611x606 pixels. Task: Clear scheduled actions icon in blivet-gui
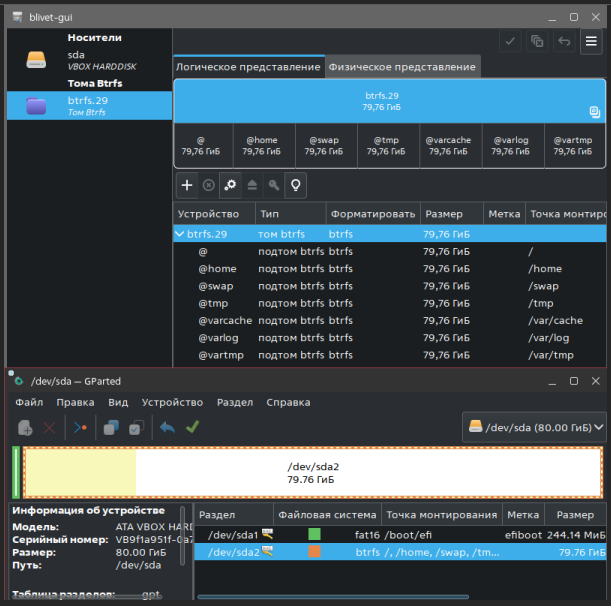point(537,41)
